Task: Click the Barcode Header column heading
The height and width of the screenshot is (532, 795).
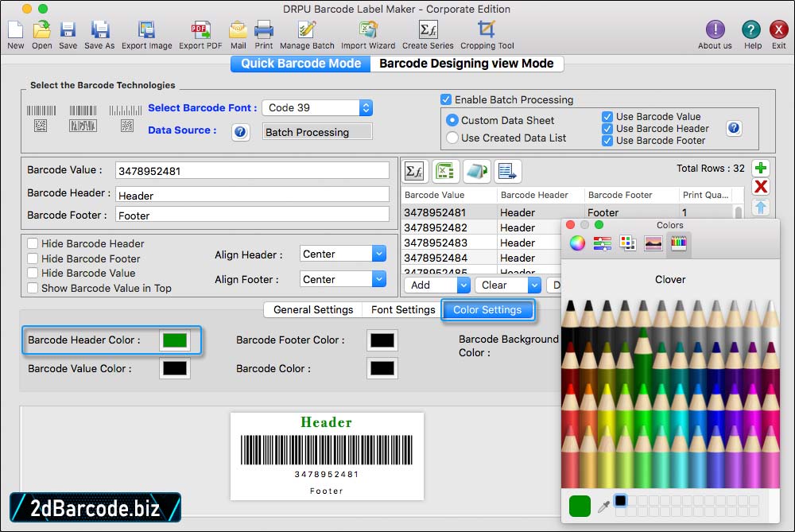Action: (x=534, y=195)
